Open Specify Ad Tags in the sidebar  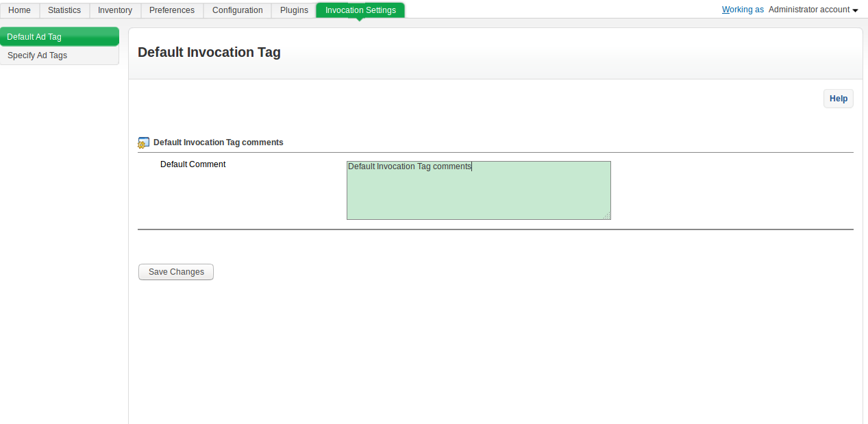click(x=59, y=55)
